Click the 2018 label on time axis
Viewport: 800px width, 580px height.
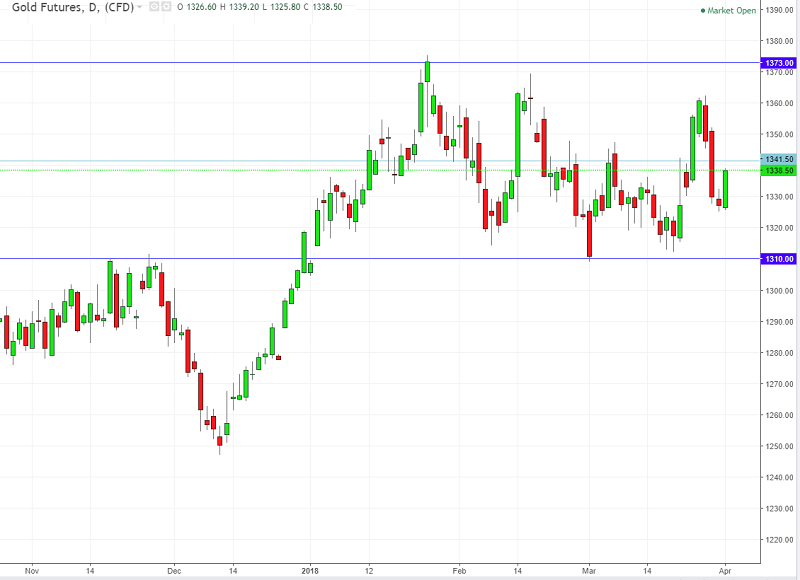(x=311, y=570)
